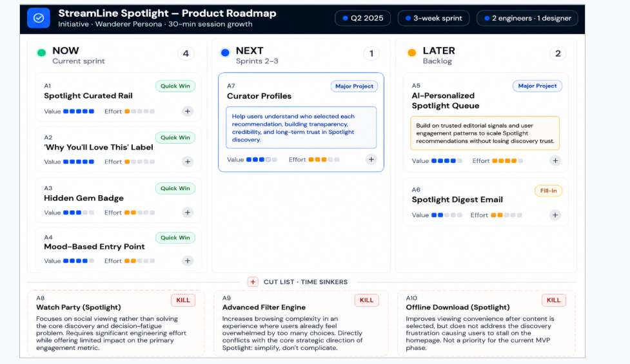Click the NOW column green dot
Viewport: 630px width, 364px height.
click(41, 53)
